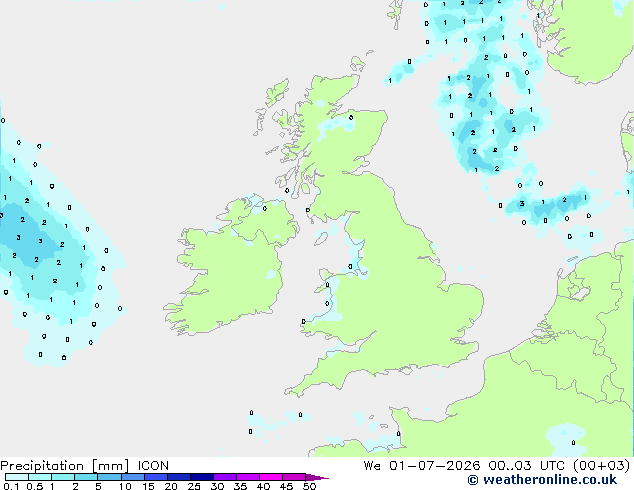Image resolution: width=634 pixels, height=490 pixels.
Task: Click the 'ICON' model name label
Action: (x=153, y=466)
